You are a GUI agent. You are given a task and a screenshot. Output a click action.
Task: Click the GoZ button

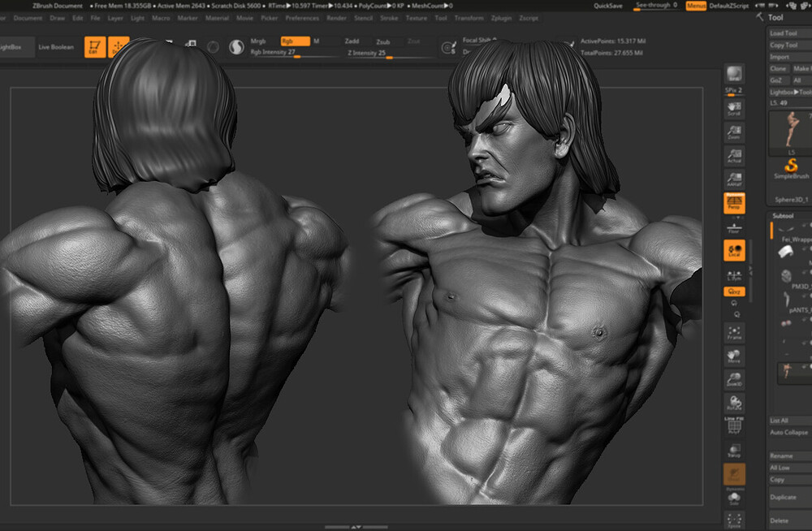click(x=778, y=80)
